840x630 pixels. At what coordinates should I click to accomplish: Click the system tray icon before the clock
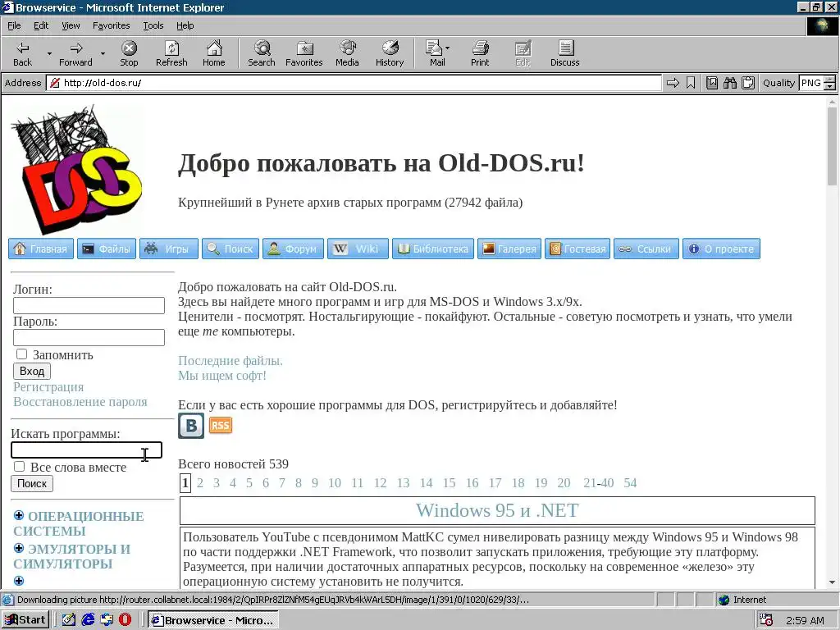coord(766,620)
